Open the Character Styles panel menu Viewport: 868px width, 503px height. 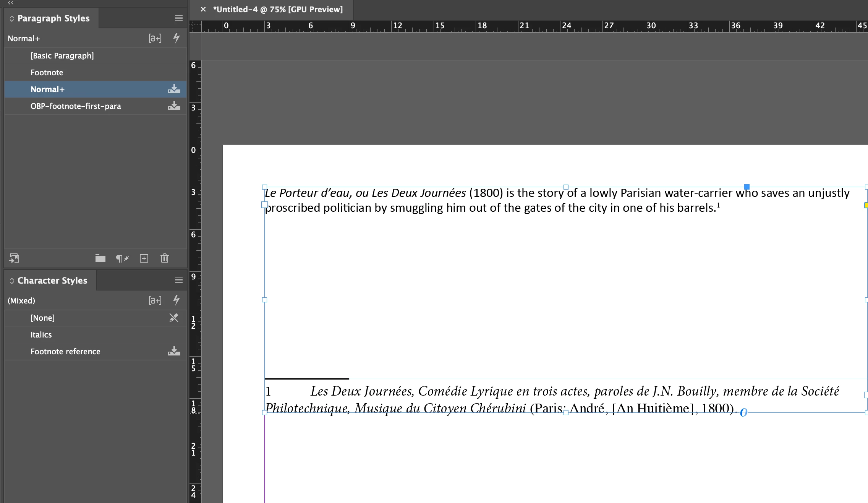click(x=178, y=280)
